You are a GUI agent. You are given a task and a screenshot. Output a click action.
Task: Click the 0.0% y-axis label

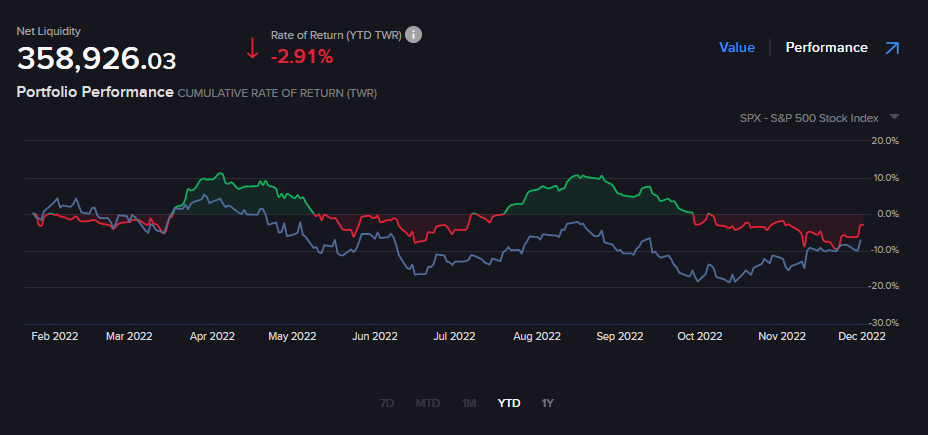coord(886,214)
